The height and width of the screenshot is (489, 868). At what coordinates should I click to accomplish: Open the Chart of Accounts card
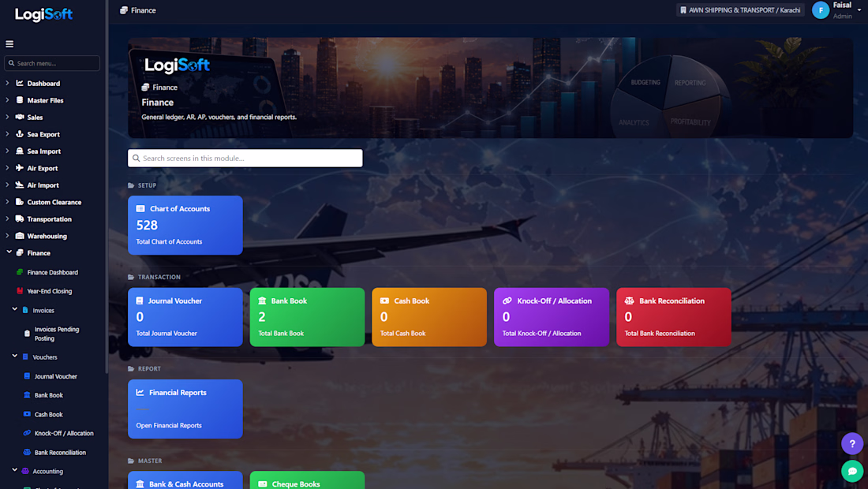[x=185, y=225]
